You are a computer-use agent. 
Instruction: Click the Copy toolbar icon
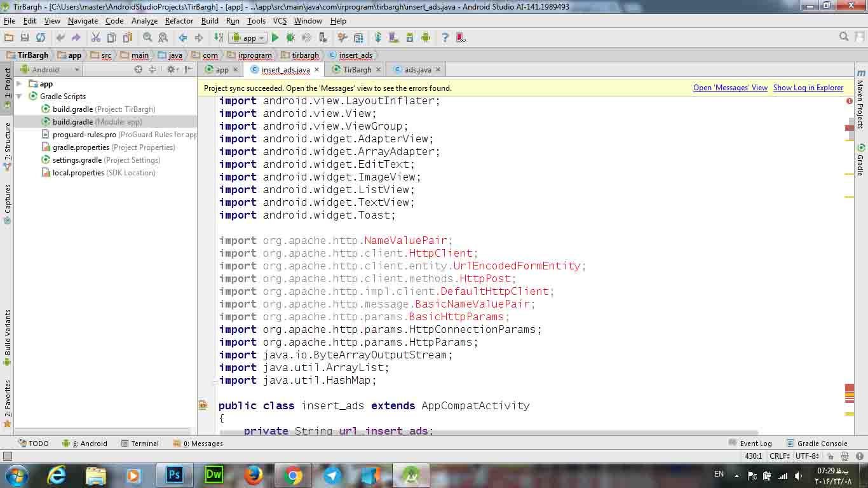(x=112, y=38)
